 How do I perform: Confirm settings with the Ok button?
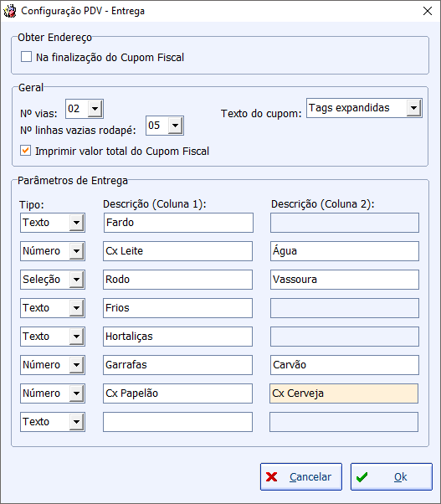coord(392,476)
